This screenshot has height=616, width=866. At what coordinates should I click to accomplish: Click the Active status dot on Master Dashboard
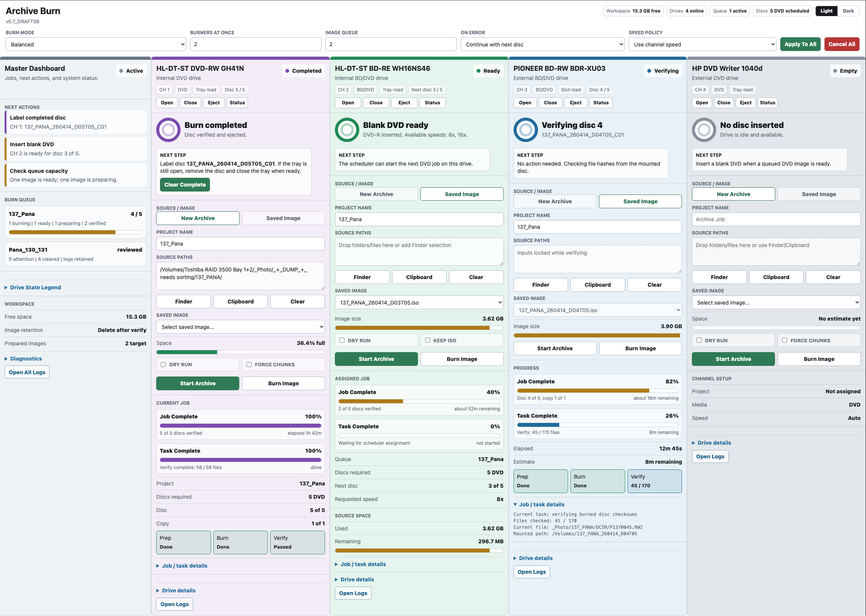click(x=121, y=71)
